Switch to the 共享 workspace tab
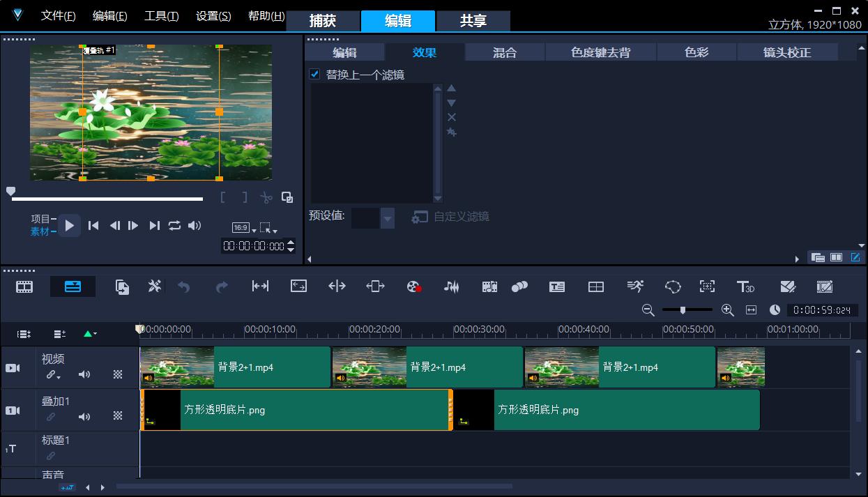The height and width of the screenshot is (497, 868). click(x=473, y=21)
